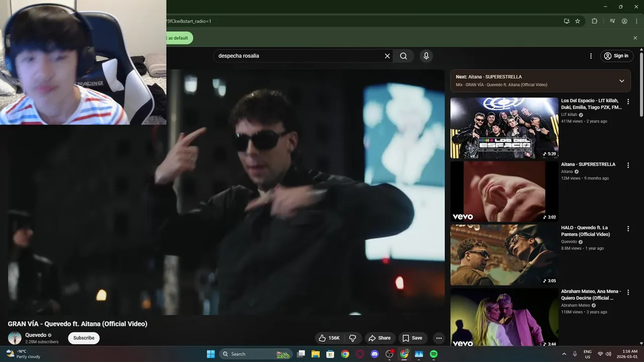
Task: Open Chrome three-dot menu
Action: (636, 21)
